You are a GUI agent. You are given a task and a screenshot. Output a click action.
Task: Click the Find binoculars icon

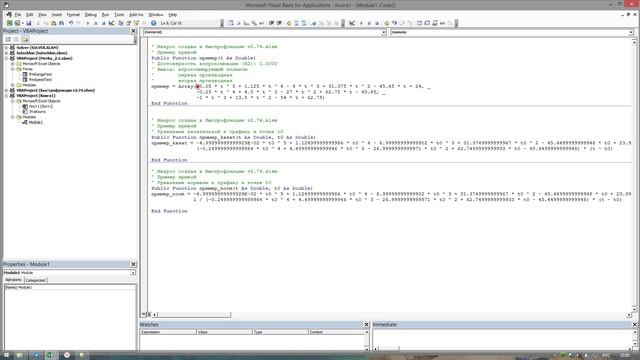pos(61,23)
